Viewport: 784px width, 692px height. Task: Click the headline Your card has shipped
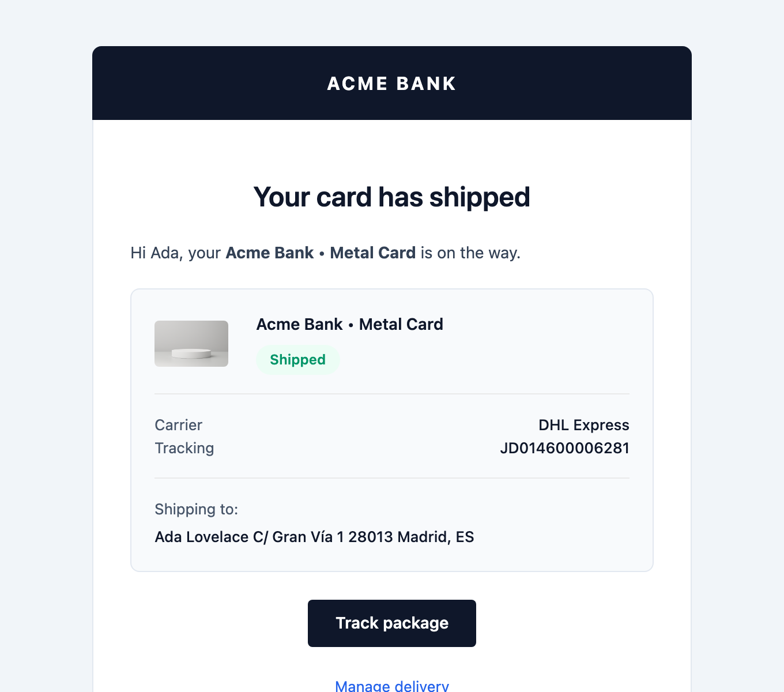pos(391,197)
